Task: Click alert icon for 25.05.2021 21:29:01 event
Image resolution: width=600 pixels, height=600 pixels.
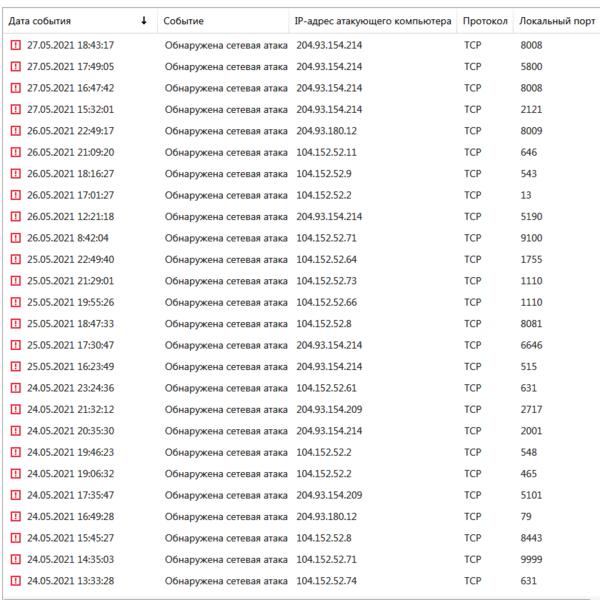Action: [x=15, y=281]
